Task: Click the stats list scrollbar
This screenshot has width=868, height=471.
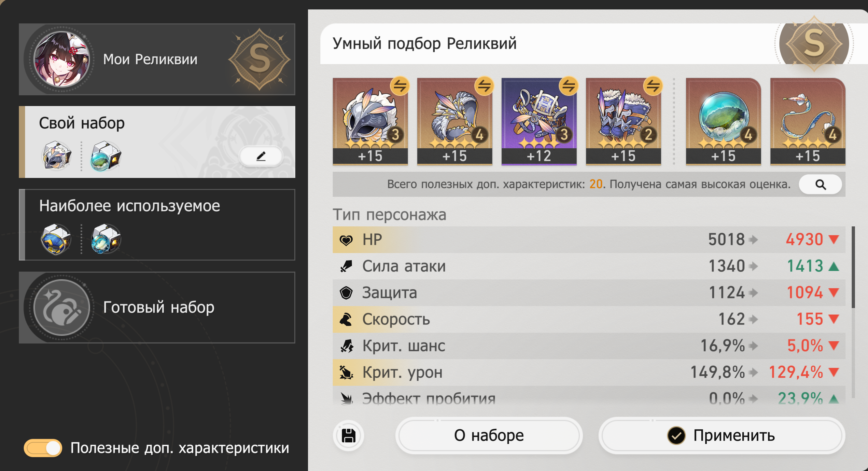Action: [x=853, y=267]
